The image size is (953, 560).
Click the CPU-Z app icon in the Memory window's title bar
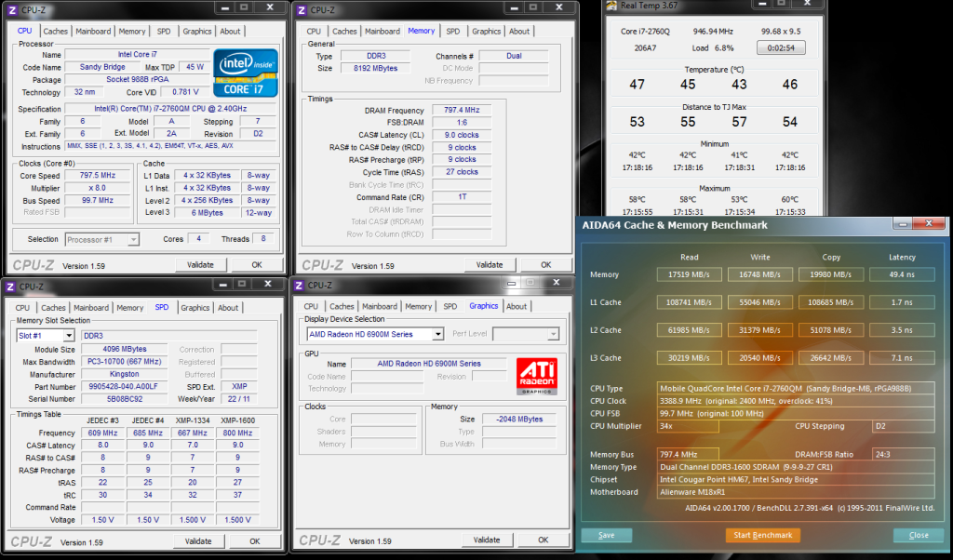301,9
